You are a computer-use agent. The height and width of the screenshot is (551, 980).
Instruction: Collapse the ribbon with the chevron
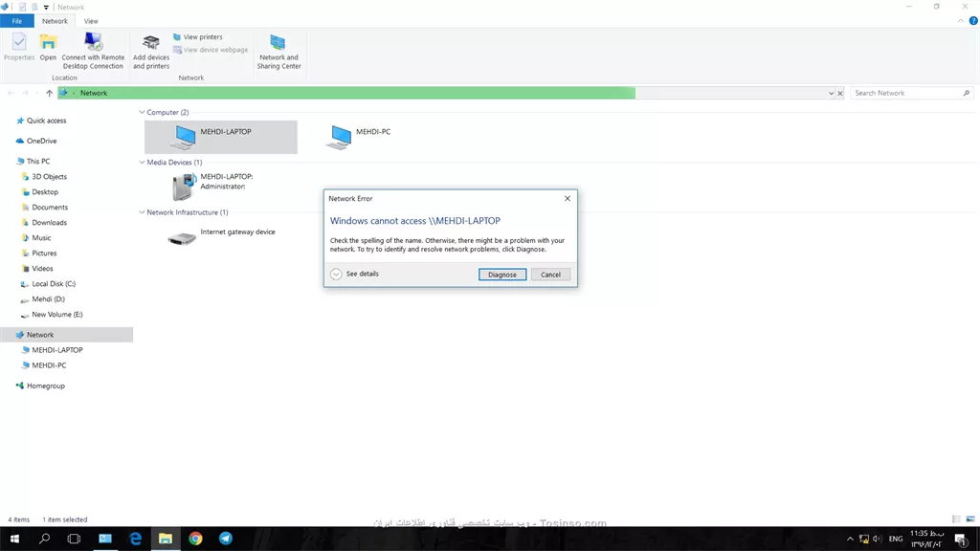[961, 21]
